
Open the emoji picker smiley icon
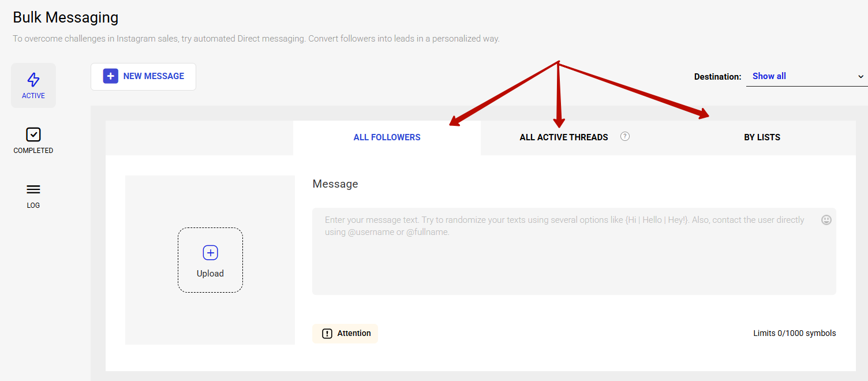pos(826,220)
